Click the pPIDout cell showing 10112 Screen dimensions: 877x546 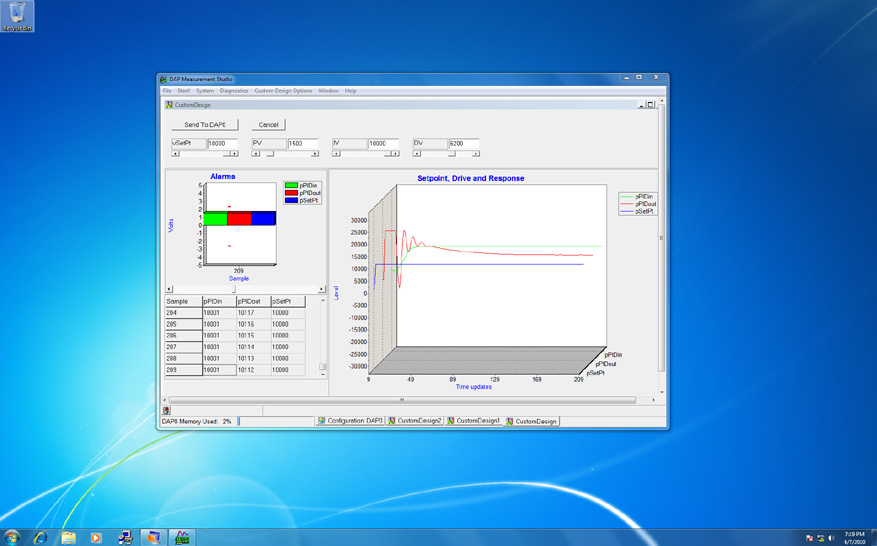click(x=253, y=370)
